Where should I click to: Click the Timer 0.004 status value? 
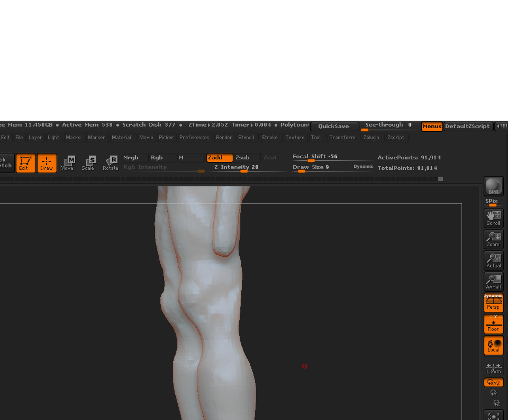251,125
